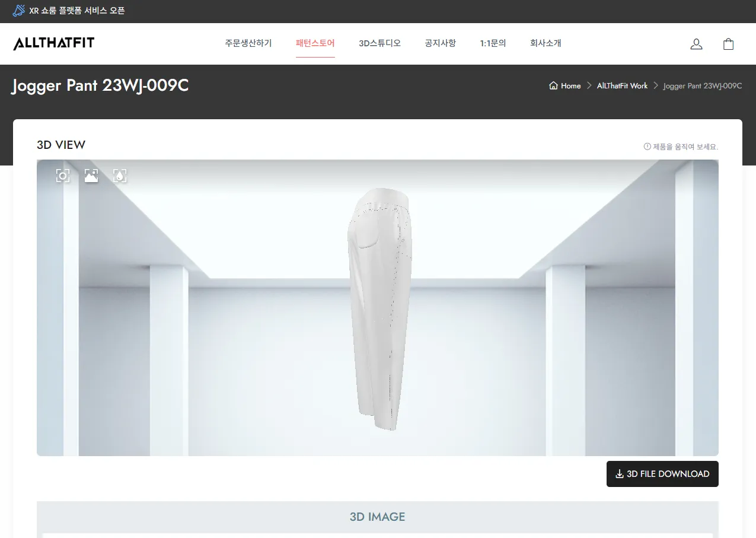756x538 pixels.
Task: Click the 3D IMAGE section header
Action: pos(378,517)
